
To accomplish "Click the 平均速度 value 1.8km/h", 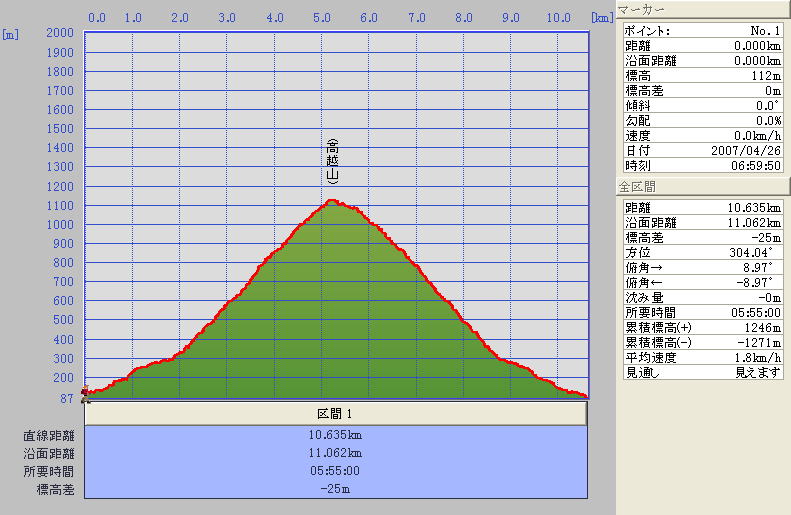I will click(758, 358).
